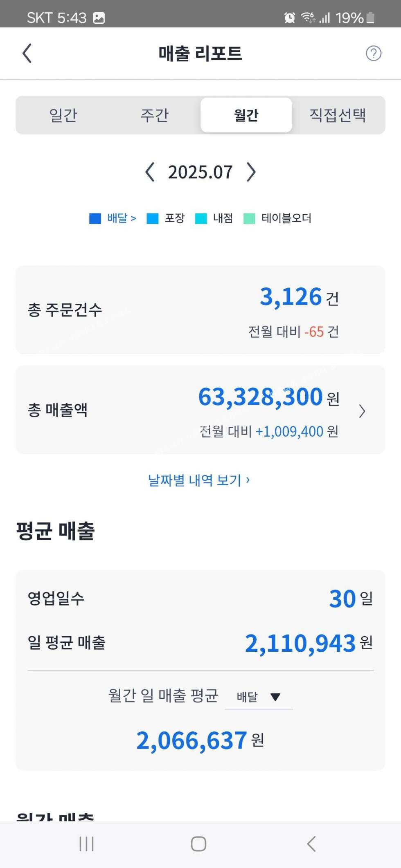This screenshot has height=868, width=401.
Task: Select the 직접선택 tab
Action: (x=338, y=115)
